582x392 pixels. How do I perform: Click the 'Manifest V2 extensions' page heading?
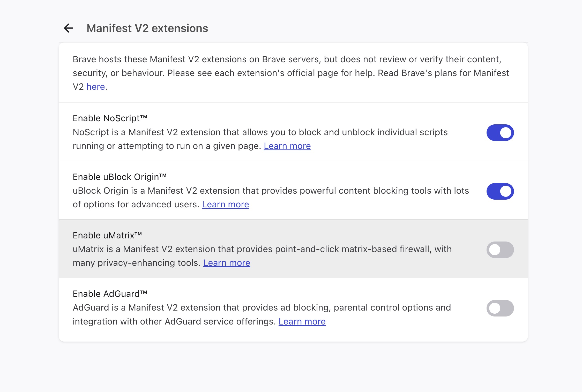[147, 28]
